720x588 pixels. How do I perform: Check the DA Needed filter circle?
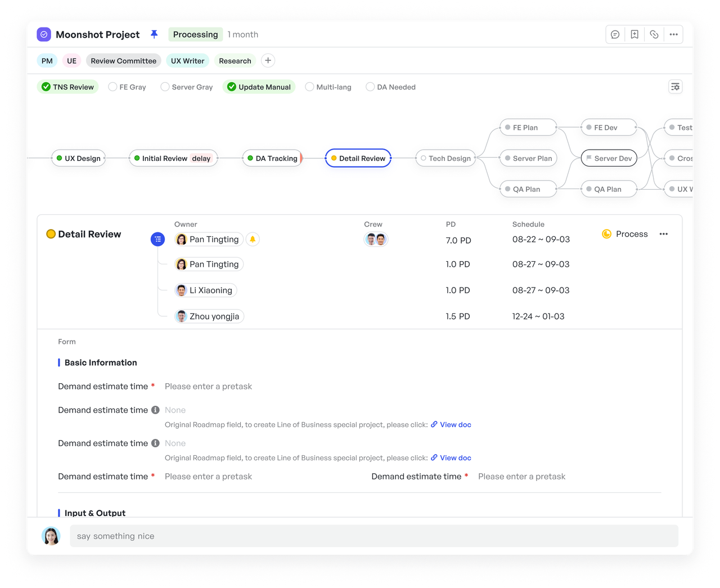[370, 87]
